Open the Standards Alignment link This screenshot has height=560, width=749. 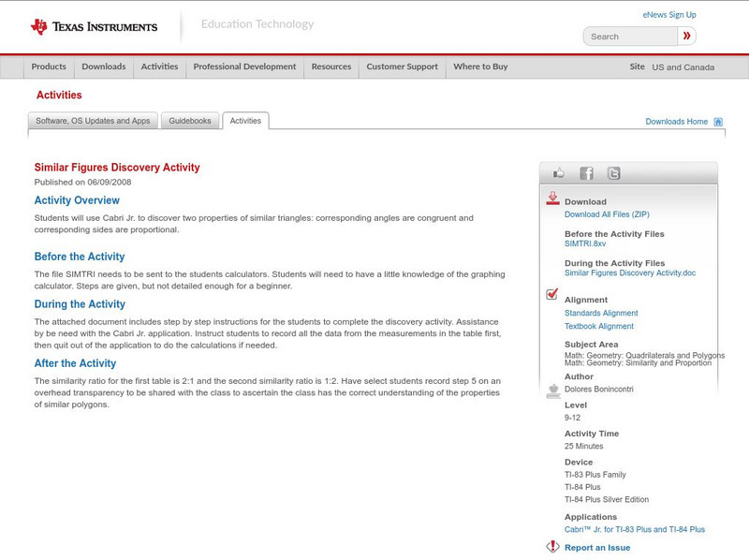[x=601, y=313]
